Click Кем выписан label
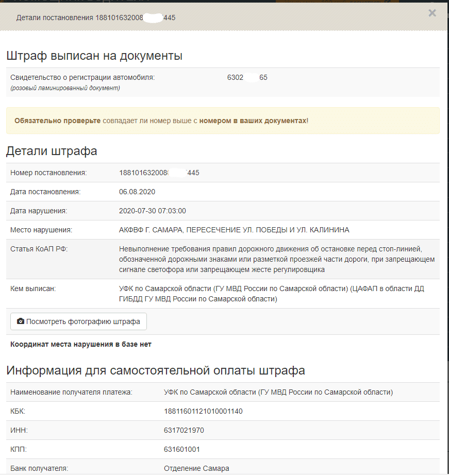 pyautogui.click(x=33, y=288)
